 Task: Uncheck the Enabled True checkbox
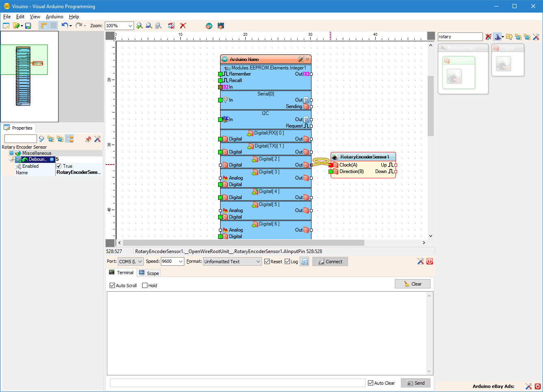click(x=58, y=166)
